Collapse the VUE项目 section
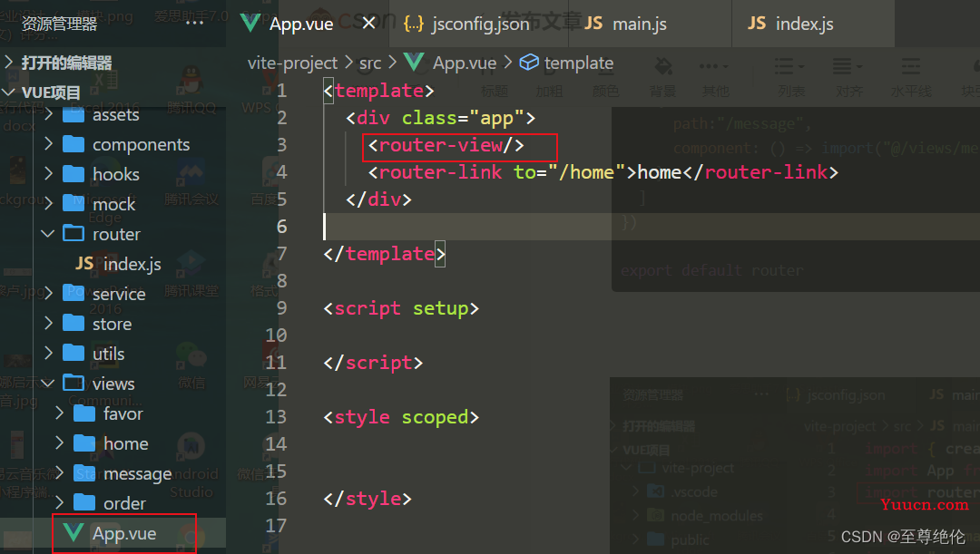The width and height of the screenshot is (980, 554). click(x=9, y=92)
